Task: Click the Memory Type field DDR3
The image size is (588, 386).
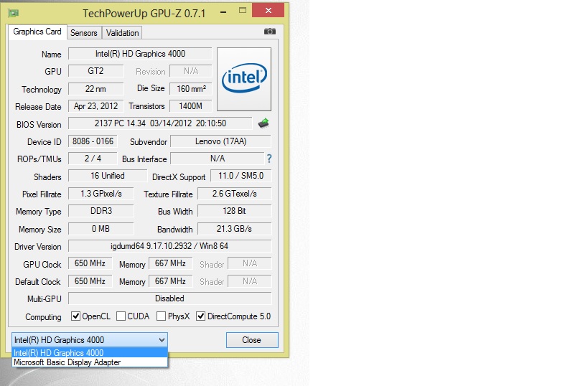Action: (101, 211)
